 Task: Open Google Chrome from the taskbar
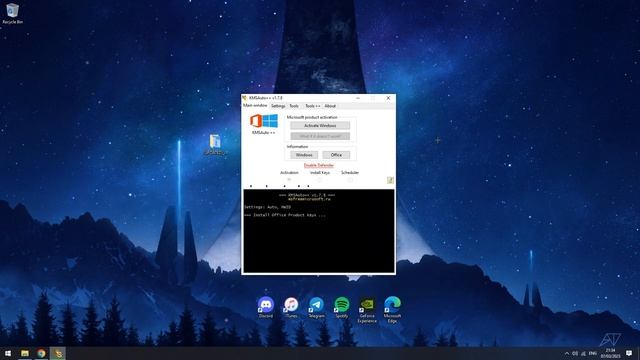pos(41,353)
